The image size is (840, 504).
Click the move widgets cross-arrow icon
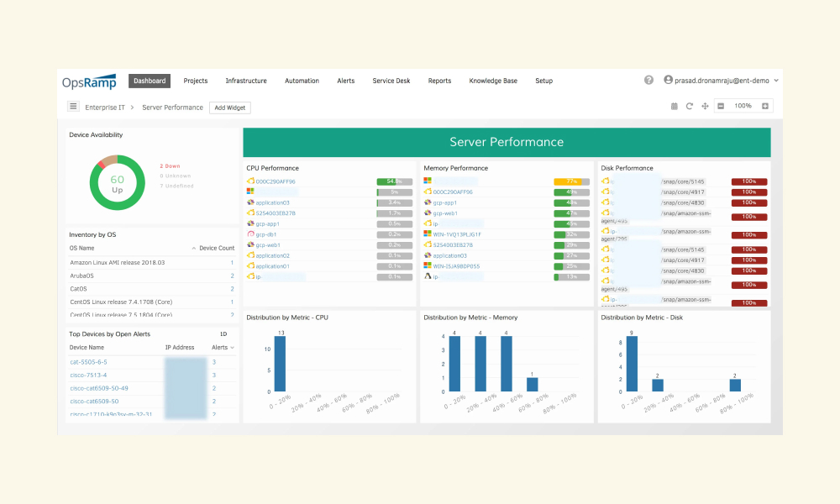tap(705, 106)
